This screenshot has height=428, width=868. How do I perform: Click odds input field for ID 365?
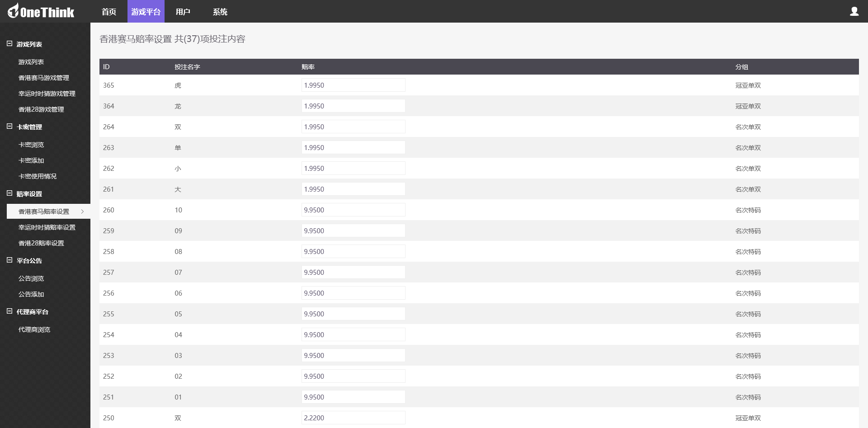tap(354, 85)
